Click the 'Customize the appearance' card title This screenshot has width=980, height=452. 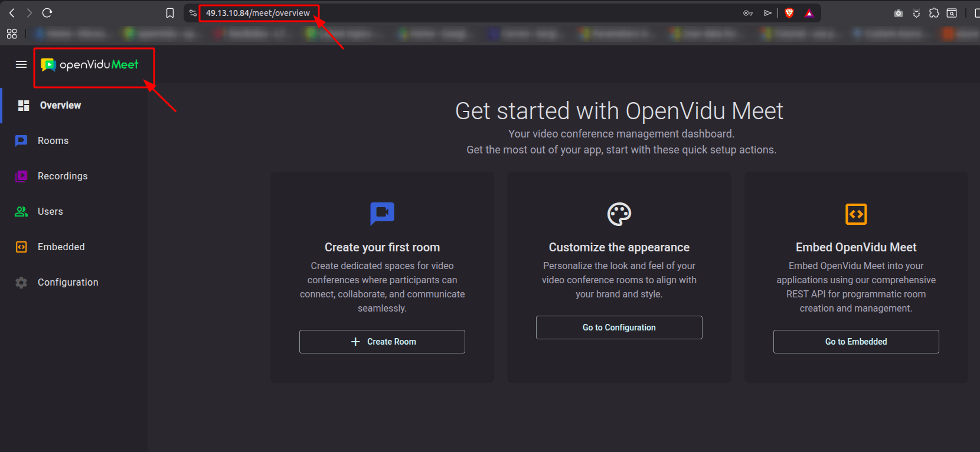click(619, 247)
